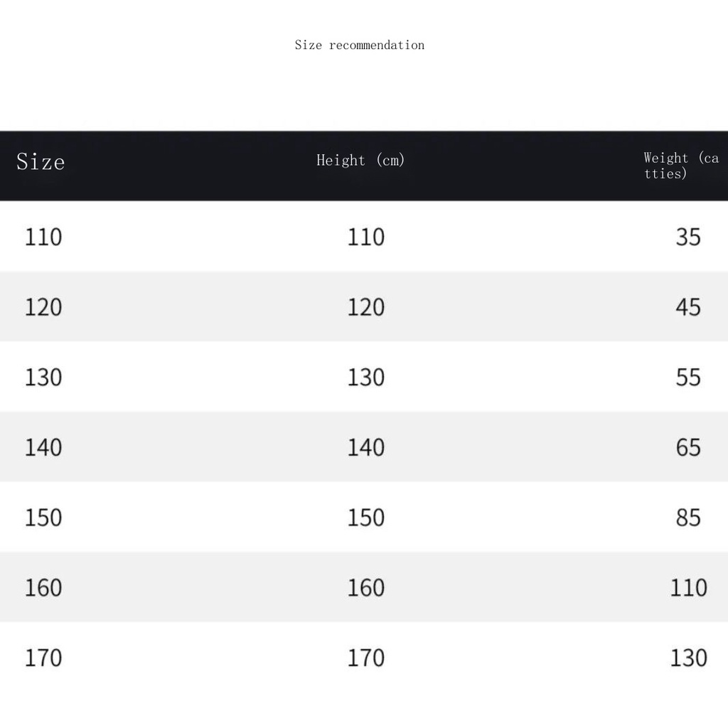This screenshot has height=728, width=728.
Task: Select size 150 in Size column
Action: (x=43, y=518)
